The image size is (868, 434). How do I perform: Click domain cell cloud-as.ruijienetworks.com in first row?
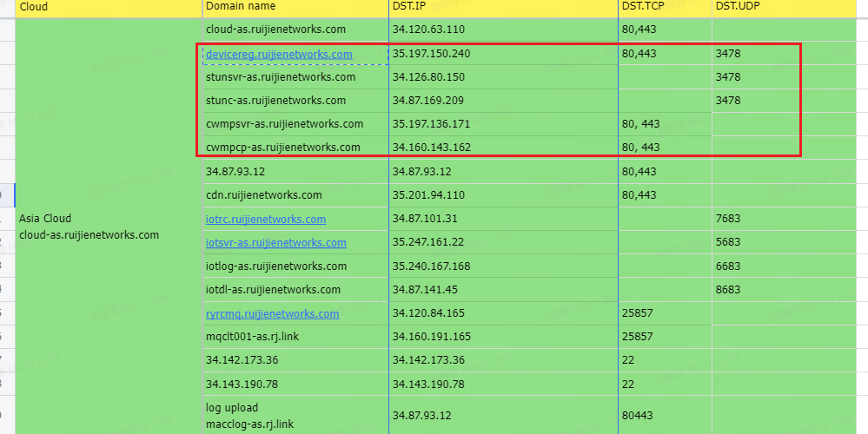(x=295, y=30)
